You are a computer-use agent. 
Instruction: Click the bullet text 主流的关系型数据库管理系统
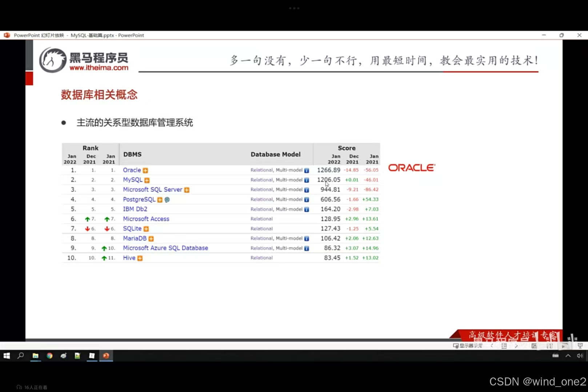click(x=135, y=123)
